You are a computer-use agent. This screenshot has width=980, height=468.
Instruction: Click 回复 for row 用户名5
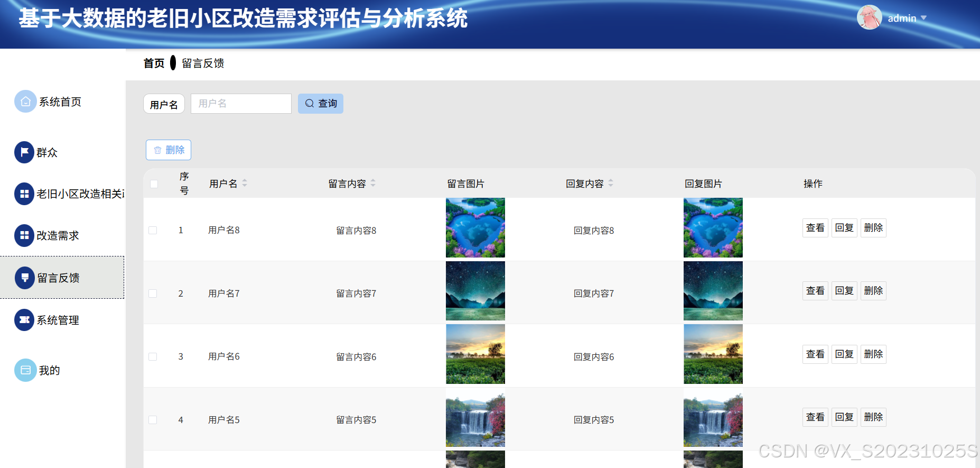[844, 417]
